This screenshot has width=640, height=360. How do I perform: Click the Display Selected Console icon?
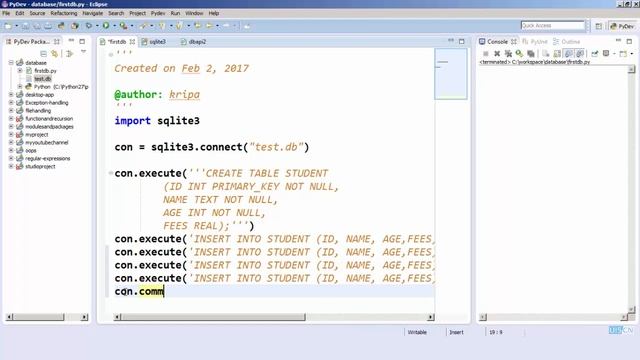[x=606, y=53]
